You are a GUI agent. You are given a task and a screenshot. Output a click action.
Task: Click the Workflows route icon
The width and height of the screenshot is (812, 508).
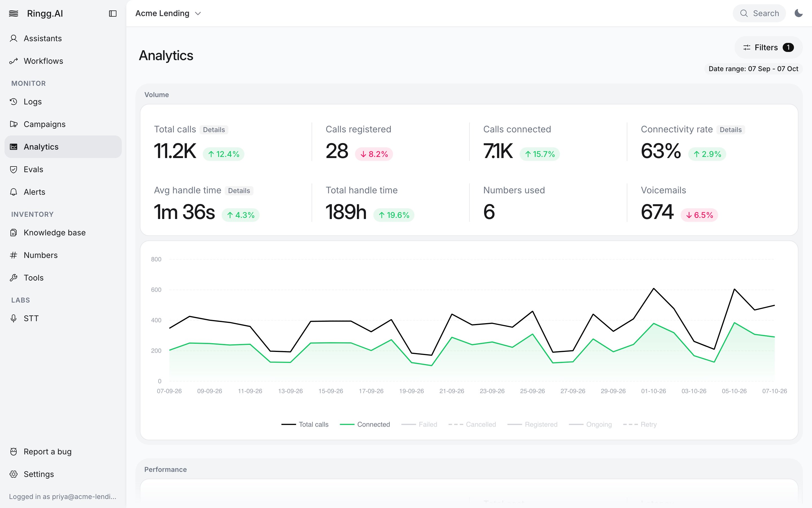point(14,61)
